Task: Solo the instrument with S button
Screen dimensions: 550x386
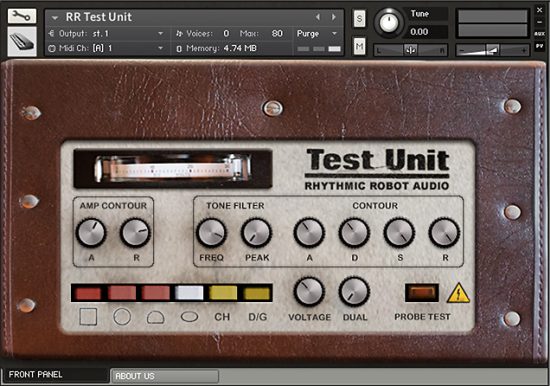Action: click(359, 19)
